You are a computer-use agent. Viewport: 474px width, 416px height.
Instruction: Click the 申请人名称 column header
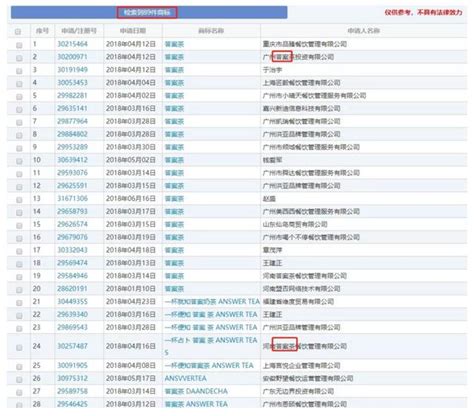coord(364,31)
